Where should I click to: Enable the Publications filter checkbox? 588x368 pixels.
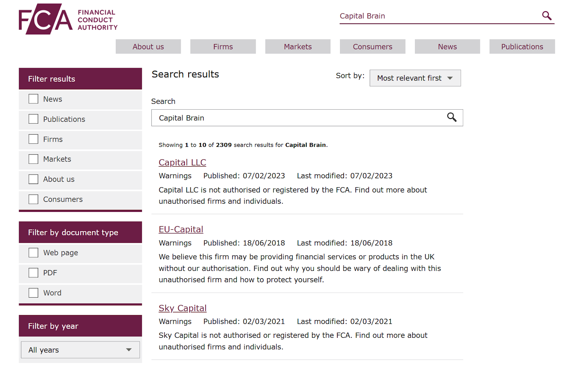(33, 119)
